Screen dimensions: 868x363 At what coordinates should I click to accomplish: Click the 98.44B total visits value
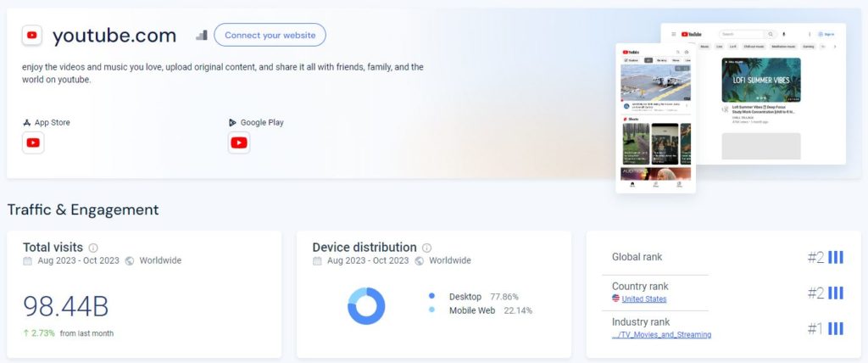click(66, 306)
